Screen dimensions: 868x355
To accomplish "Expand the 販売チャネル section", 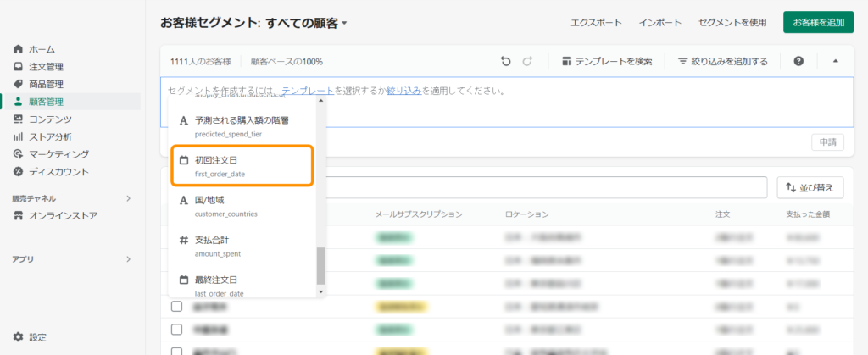I will tap(128, 198).
